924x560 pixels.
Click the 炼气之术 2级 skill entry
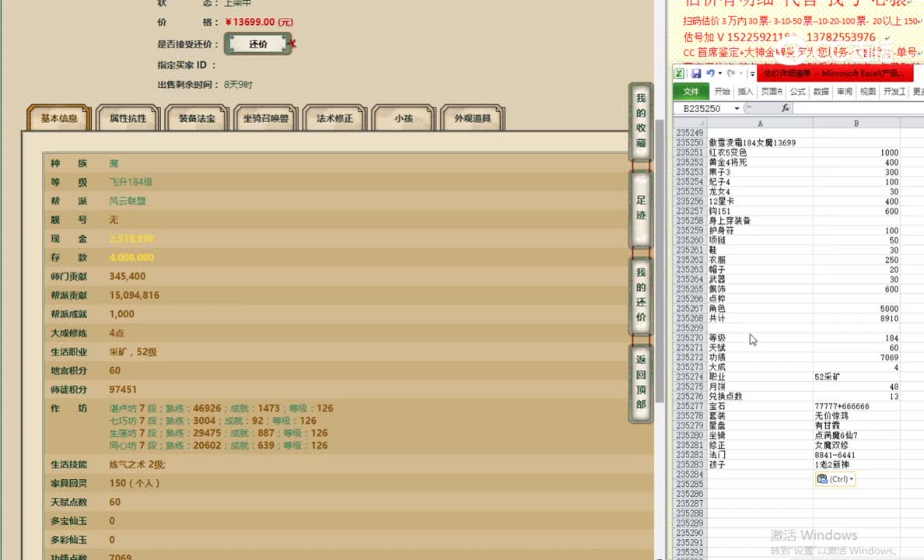coord(137,464)
